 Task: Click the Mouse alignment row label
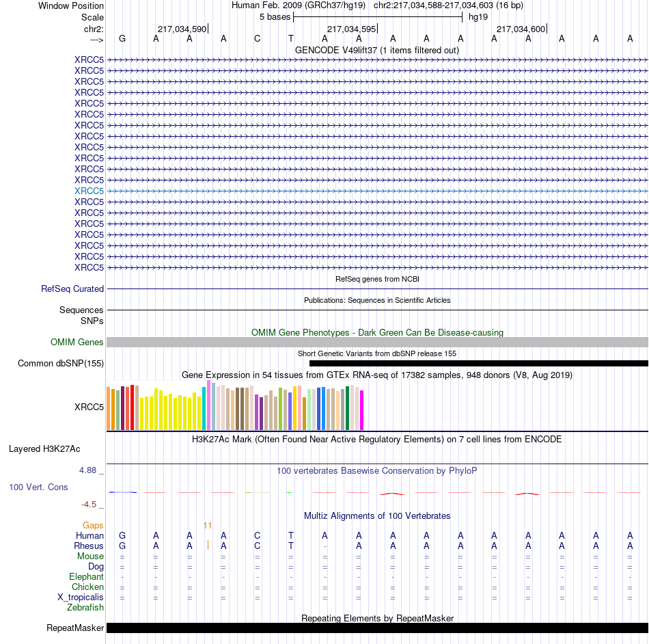(90, 556)
